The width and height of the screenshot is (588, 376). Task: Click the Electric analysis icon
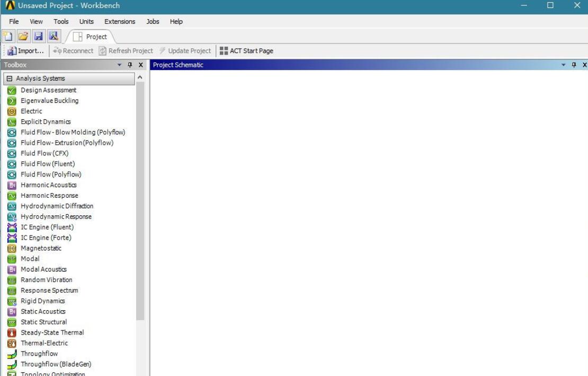[12, 111]
